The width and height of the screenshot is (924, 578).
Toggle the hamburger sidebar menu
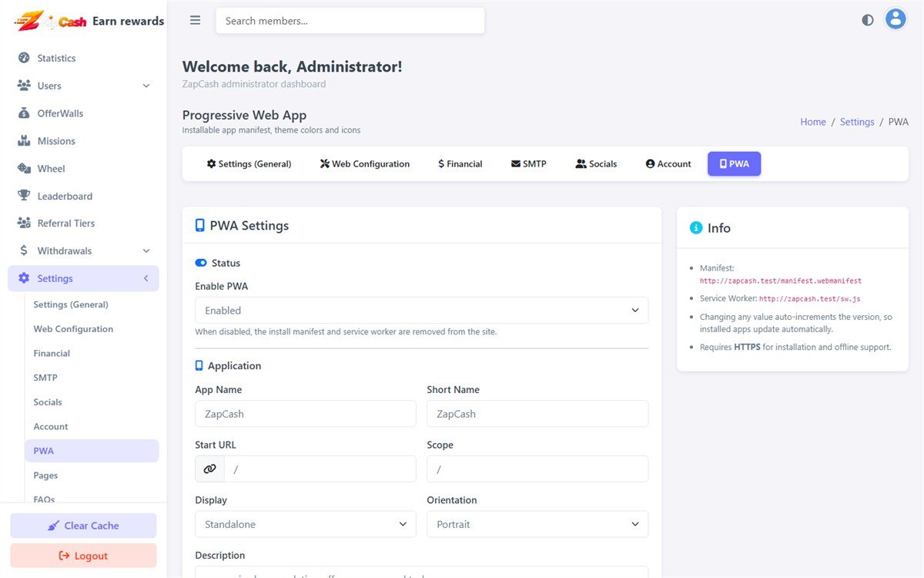[x=195, y=21]
